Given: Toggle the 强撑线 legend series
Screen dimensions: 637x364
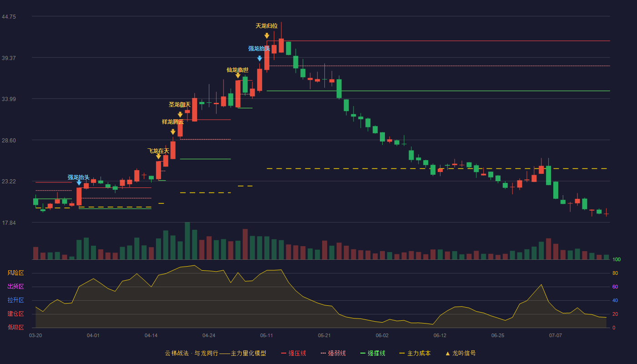Looking at the screenshot, I should tap(373, 353).
